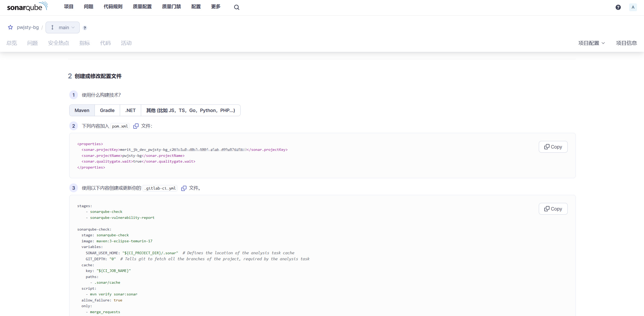644x316 pixels.
Task: Open the user avatar A
Action: (x=633, y=7)
